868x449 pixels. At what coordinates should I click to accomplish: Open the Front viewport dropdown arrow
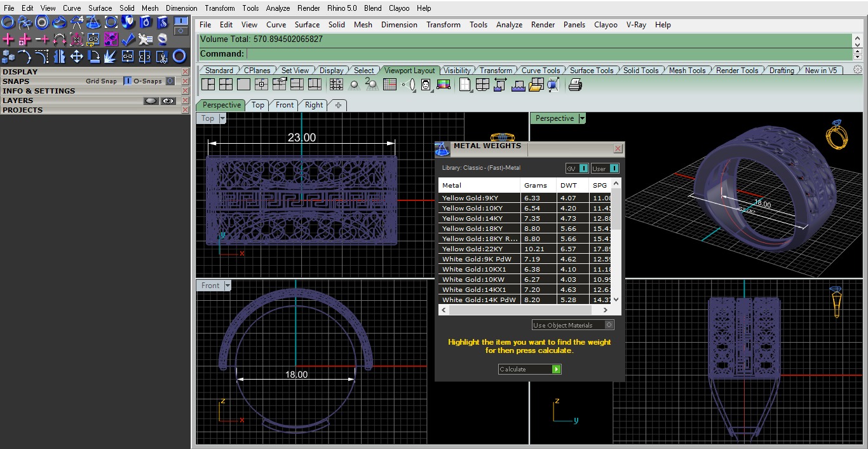(x=227, y=286)
